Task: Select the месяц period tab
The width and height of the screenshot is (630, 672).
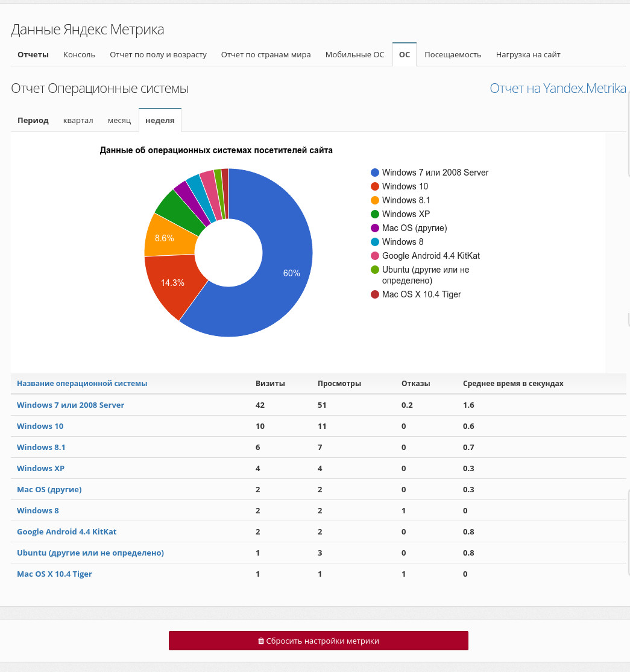Action: coord(119,120)
